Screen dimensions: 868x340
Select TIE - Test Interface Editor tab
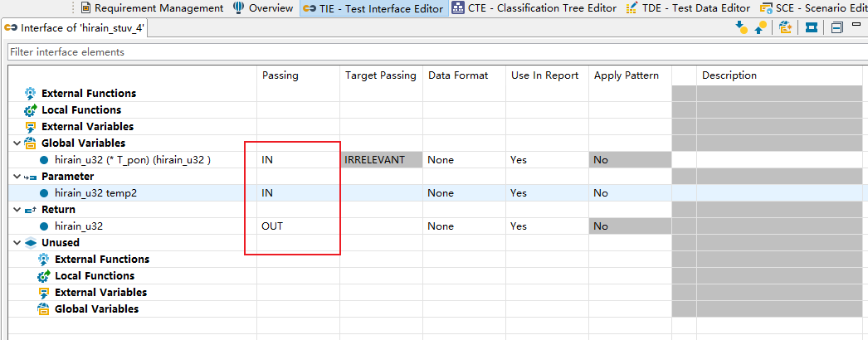[374, 8]
